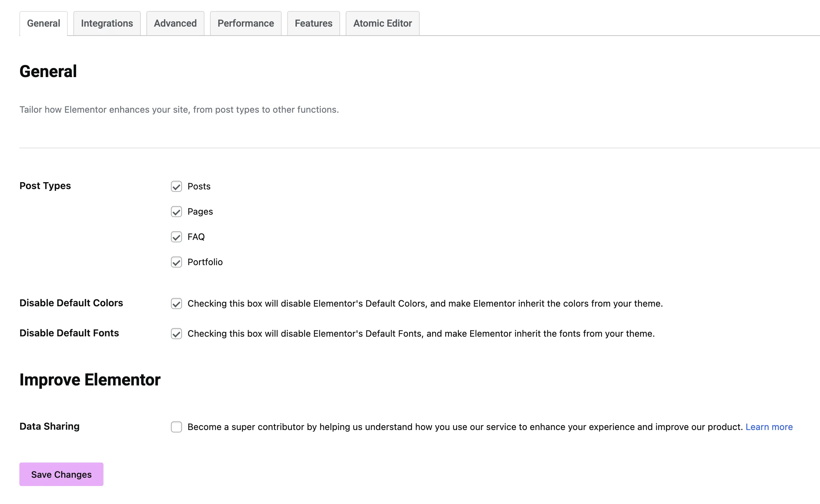This screenshot has width=820, height=504.
Task: Uncheck the Posts post type checkbox
Action: (x=176, y=186)
